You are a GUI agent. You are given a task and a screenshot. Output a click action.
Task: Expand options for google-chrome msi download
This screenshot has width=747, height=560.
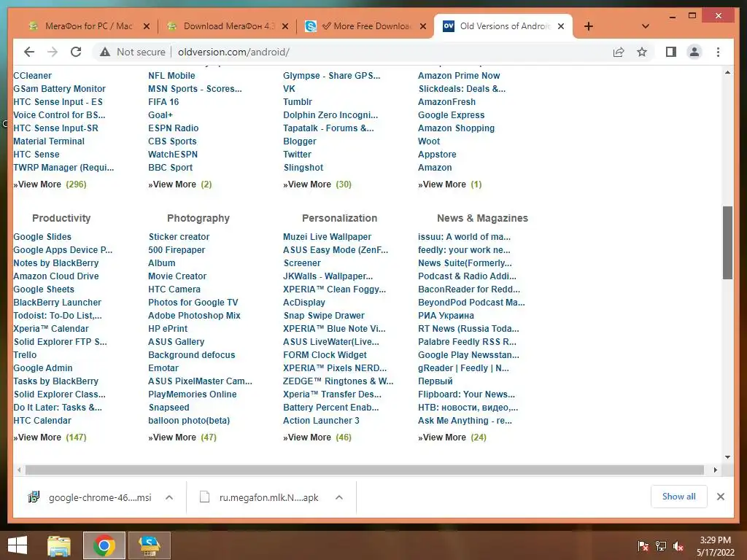tap(169, 497)
